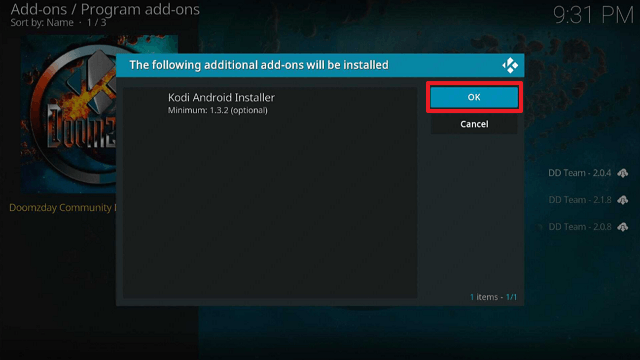Screen dimensions: 640x360
Task: Click the 9:31 PM clock
Action: point(593,16)
